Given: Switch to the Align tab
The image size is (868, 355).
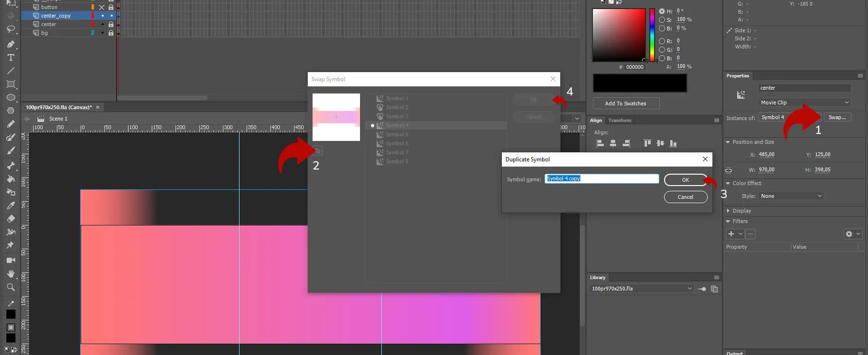Looking at the screenshot, I should 596,121.
